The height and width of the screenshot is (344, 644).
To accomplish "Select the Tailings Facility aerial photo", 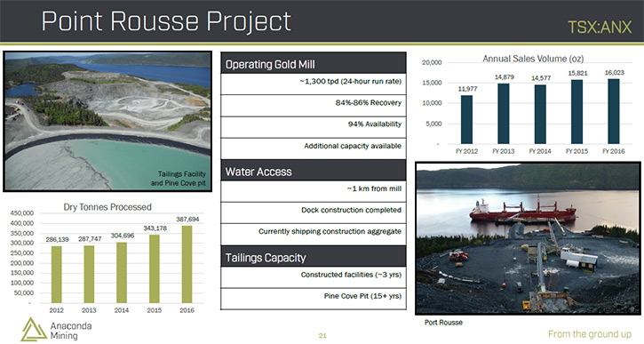I will (x=107, y=121).
